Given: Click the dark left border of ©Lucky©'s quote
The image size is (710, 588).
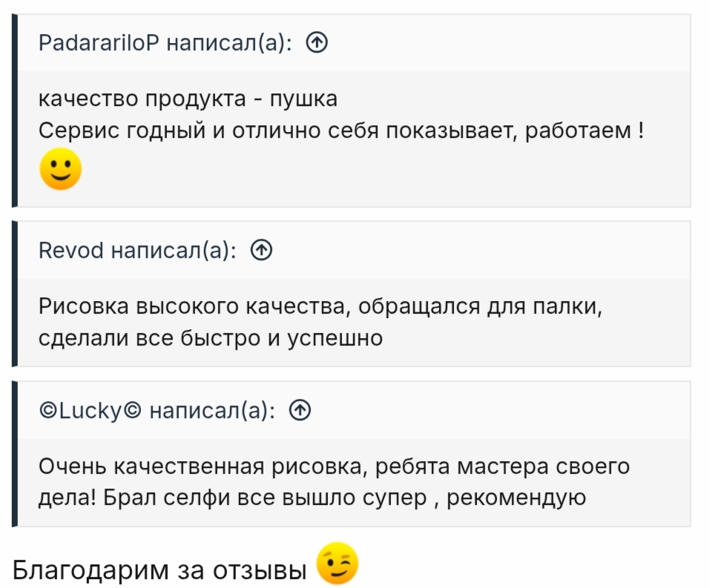Looking at the screenshot, I should pyautogui.click(x=14, y=452).
